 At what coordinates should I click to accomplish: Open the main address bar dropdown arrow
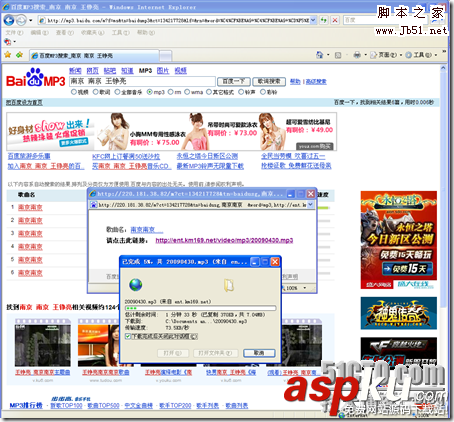[313, 20]
